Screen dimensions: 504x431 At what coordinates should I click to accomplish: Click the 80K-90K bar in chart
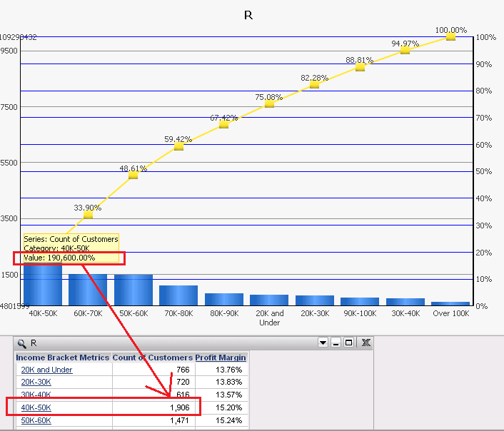223,299
